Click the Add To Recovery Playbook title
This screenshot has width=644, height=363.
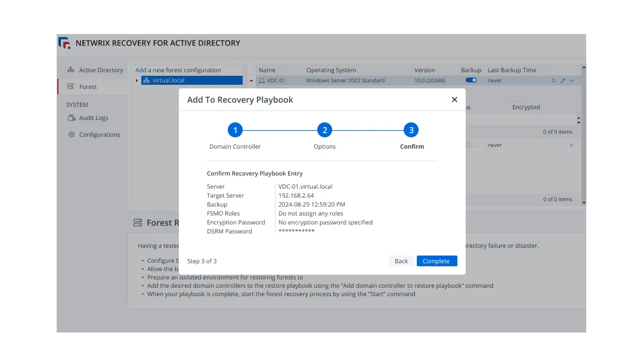(240, 100)
